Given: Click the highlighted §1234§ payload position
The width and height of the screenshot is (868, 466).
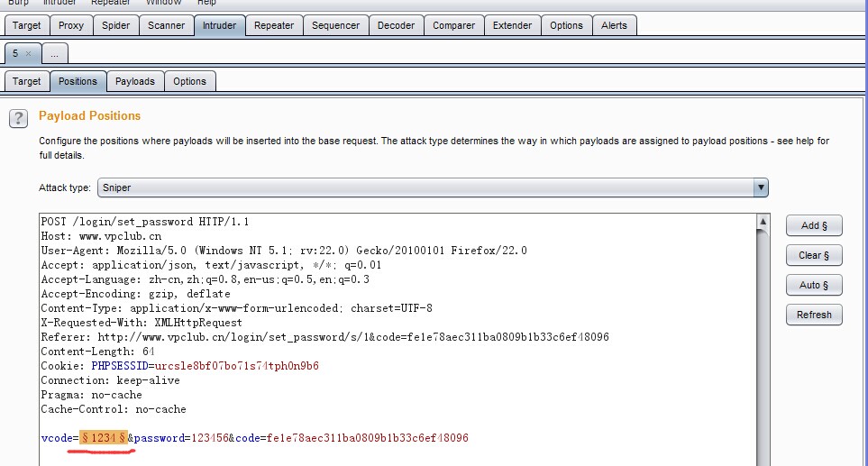Looking at the screenshot, I should coord(104,438).
